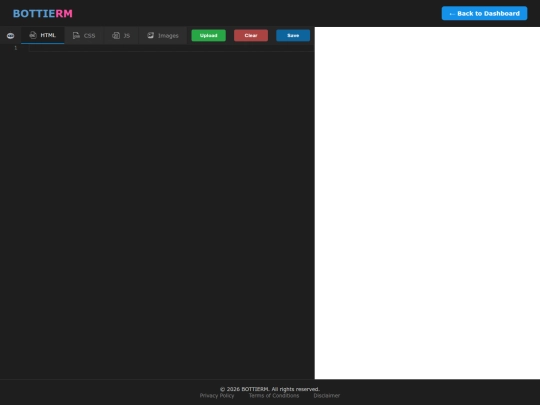Click line number 1 in gutter
Image resolution: width=540 pixels, height=405 pixels.
15,48
